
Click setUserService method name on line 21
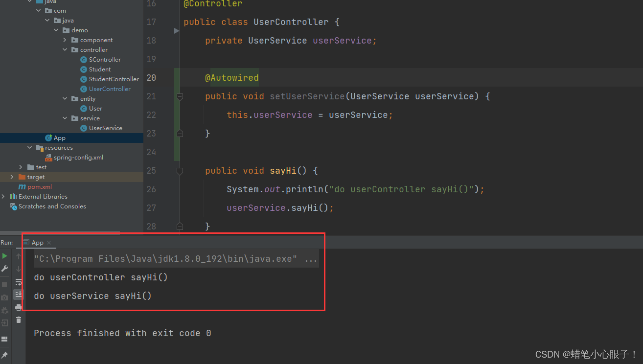click(307, 96)
